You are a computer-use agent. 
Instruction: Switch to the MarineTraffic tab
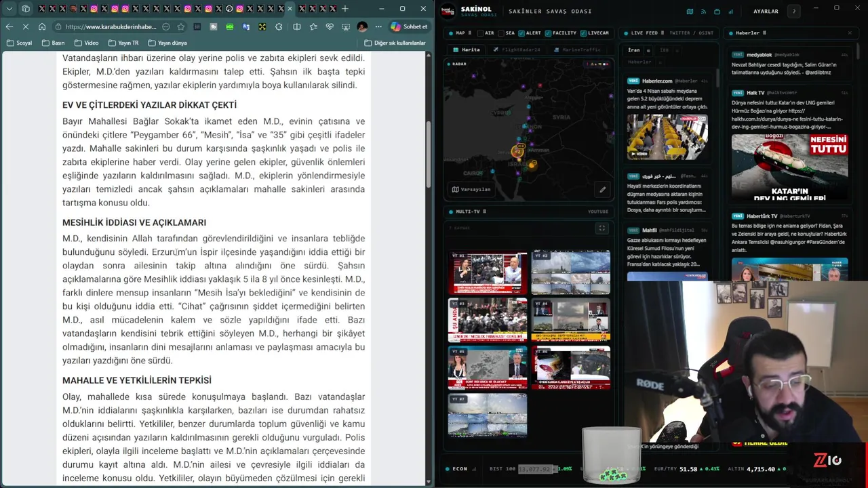(x=577, y=49)
